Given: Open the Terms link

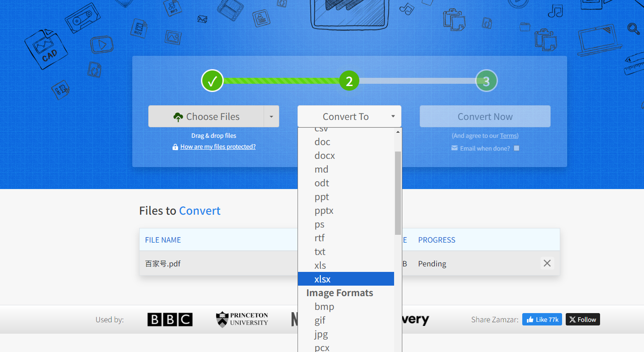Looking at the screenshot, I should 508,135.
